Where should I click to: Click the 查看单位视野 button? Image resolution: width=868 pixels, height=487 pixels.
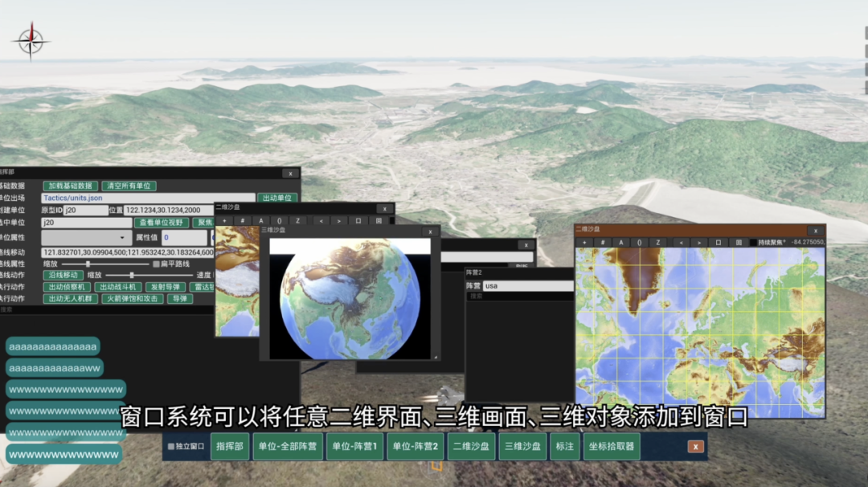(x=161, y=223)
